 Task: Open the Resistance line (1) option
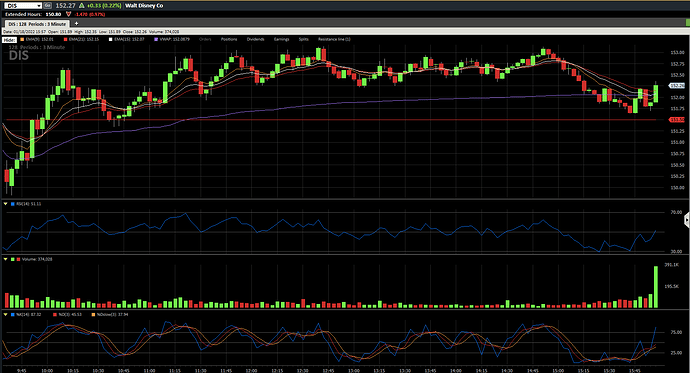click(x=334, y=40)
